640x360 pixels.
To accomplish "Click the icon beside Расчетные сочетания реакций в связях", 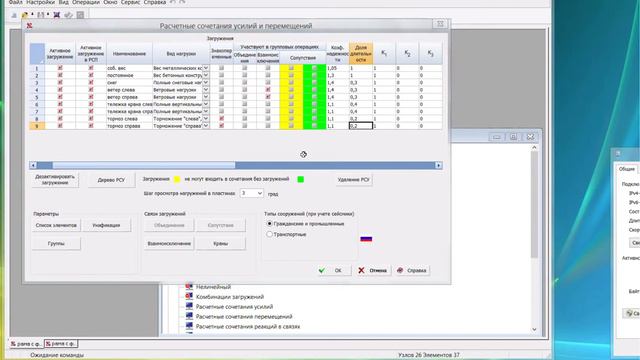I will pyautogui.click(x=189, y=326).
